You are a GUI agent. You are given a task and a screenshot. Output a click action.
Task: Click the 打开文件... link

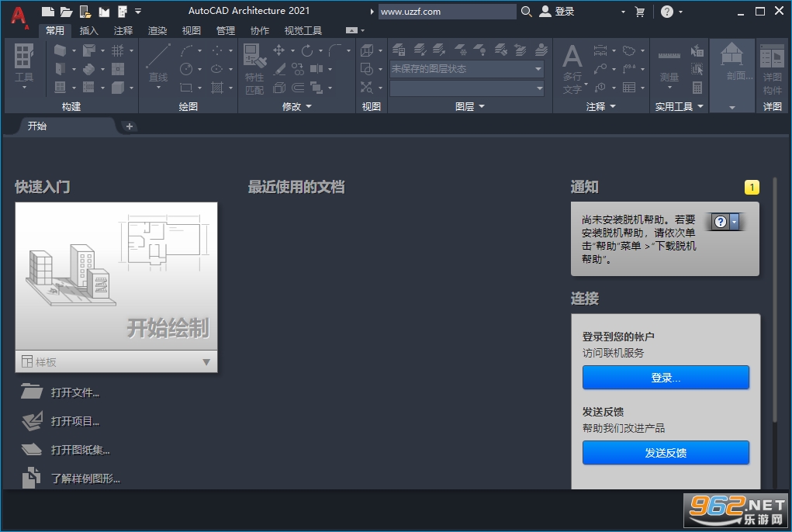pos(74,392)
